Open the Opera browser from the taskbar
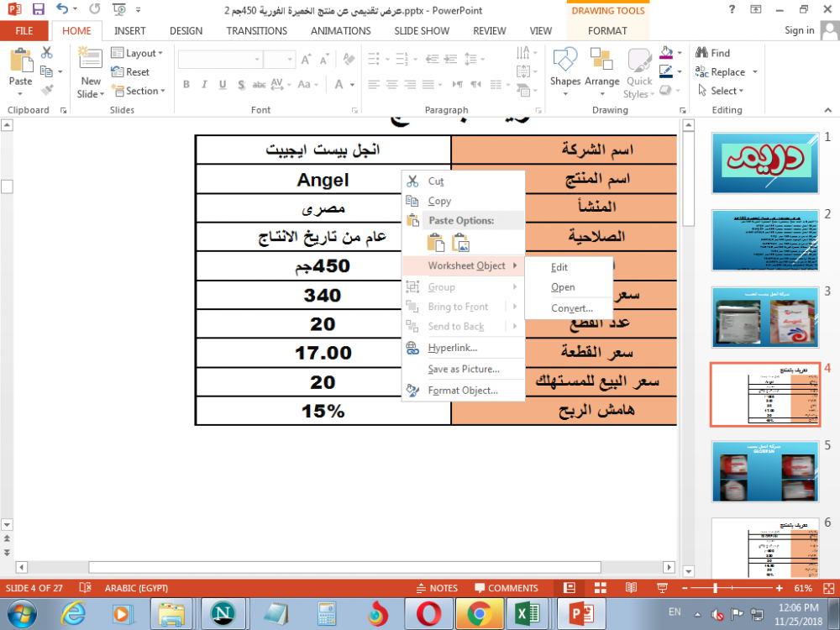This screenshot has width=840, height=630. click(x=429, y=613)
